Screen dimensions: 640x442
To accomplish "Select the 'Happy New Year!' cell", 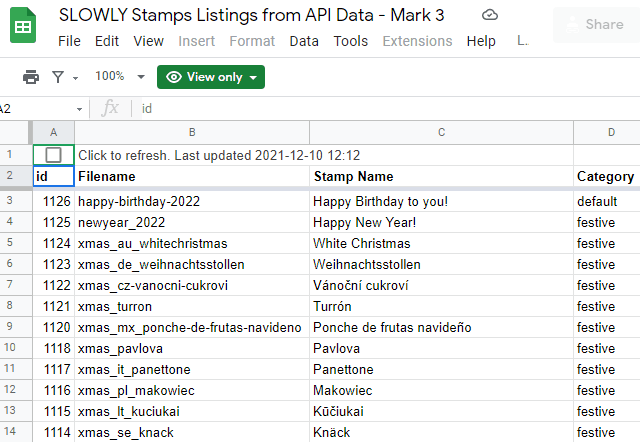I will (441, 222).
